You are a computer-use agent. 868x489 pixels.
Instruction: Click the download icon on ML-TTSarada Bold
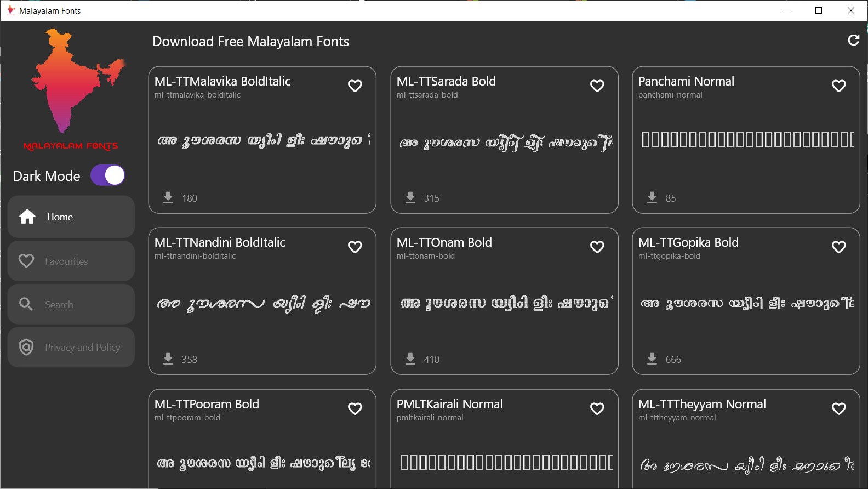410,198
